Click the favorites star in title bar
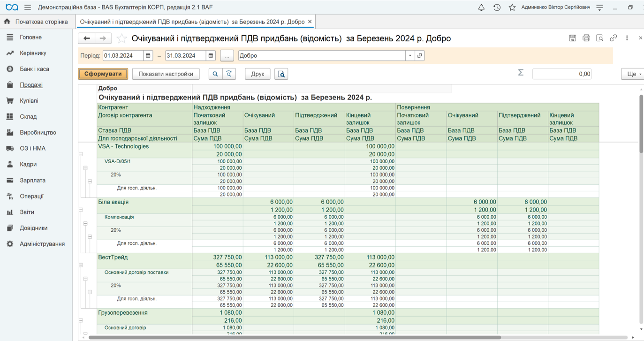Screen dimensions: 644x341 [x=512, y=8]
